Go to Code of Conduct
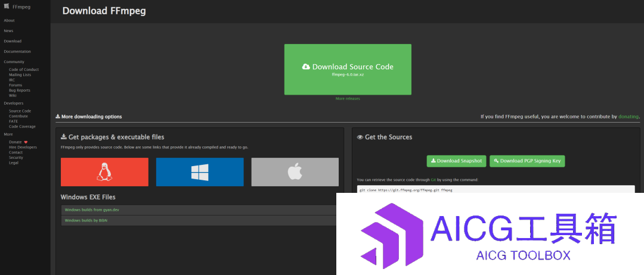 pos(24,70)
